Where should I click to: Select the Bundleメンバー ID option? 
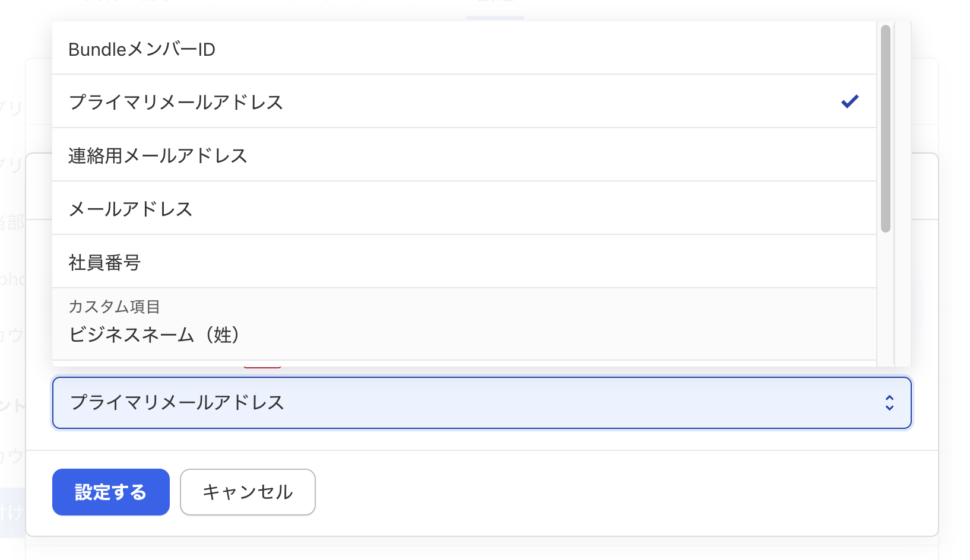(x=142, y=49)
